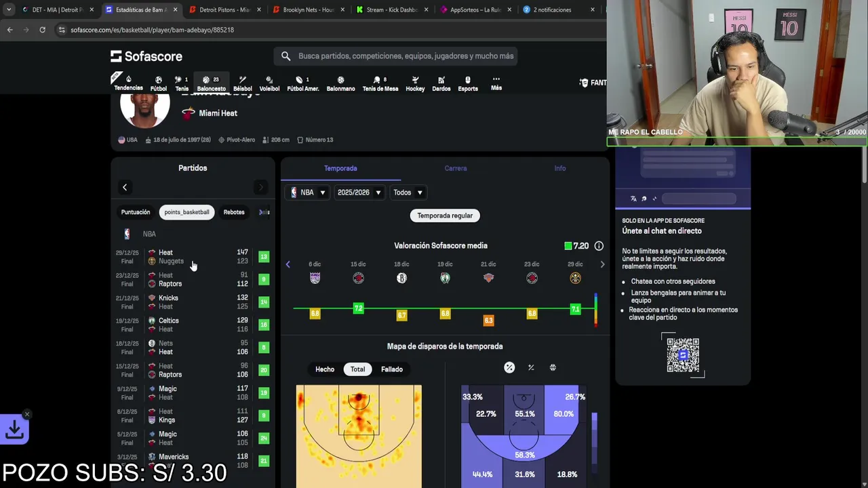Open the Heat vs Nuggets 29/12/25 match

[193, 257]
